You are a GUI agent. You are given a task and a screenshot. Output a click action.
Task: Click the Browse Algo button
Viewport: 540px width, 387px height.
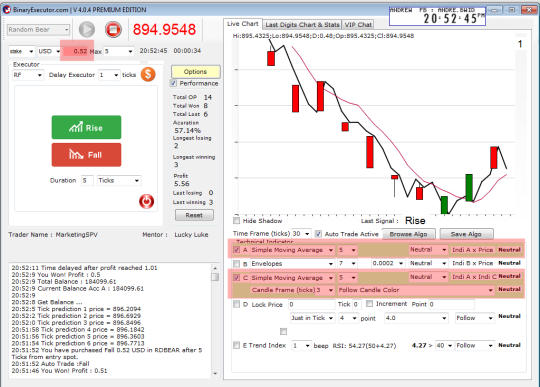(x=408, y=234)
